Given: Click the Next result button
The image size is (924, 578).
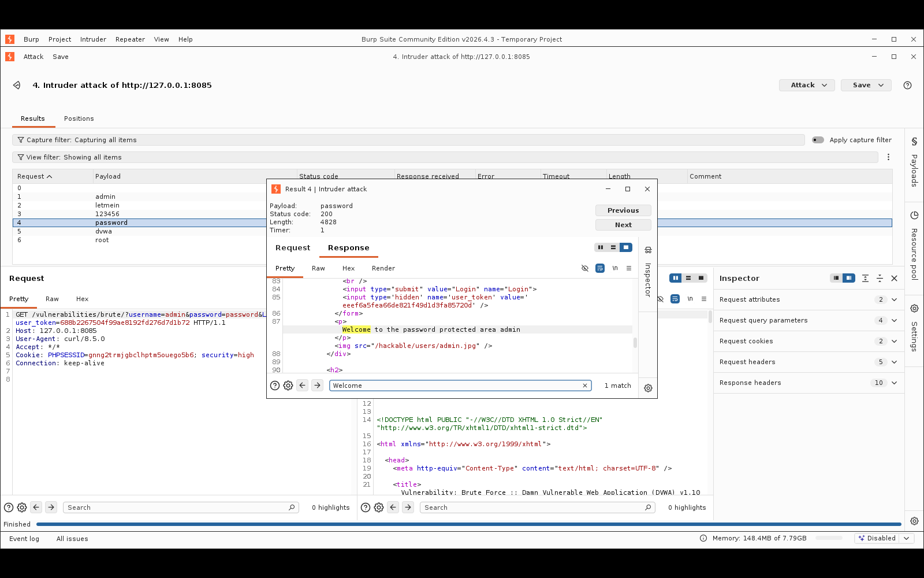Looking at the screenshot, I should (x=623, y=225).
